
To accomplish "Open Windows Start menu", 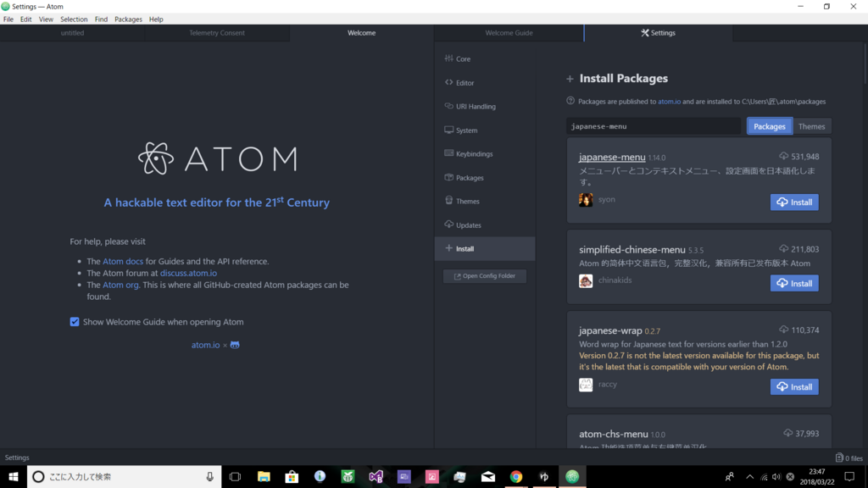I will click(14, 476).
